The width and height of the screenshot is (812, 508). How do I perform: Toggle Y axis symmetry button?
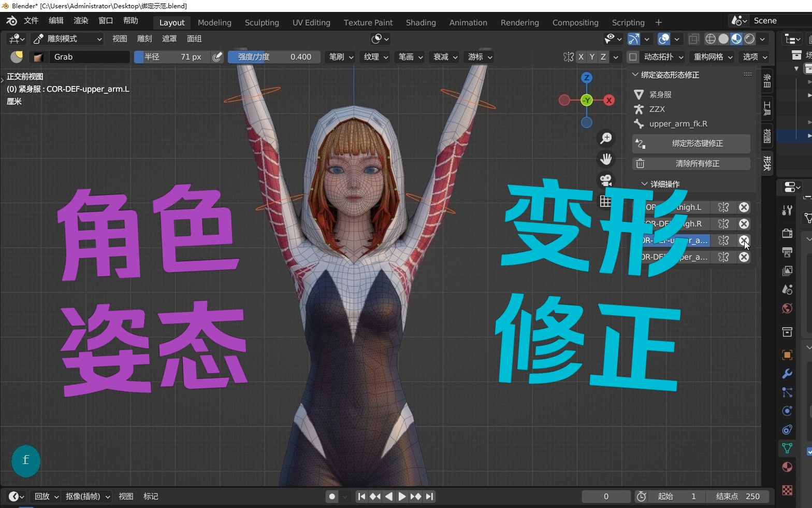592,57
